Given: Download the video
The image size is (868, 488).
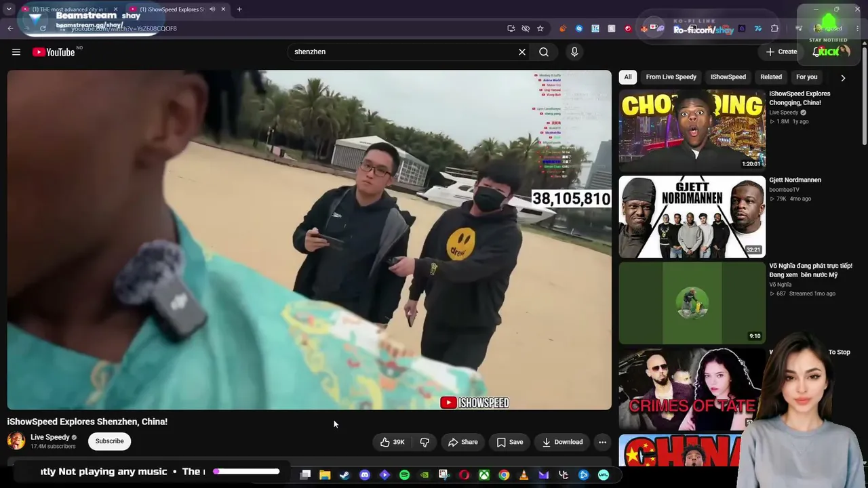Looking at the screenshot, I should (562, 442).
